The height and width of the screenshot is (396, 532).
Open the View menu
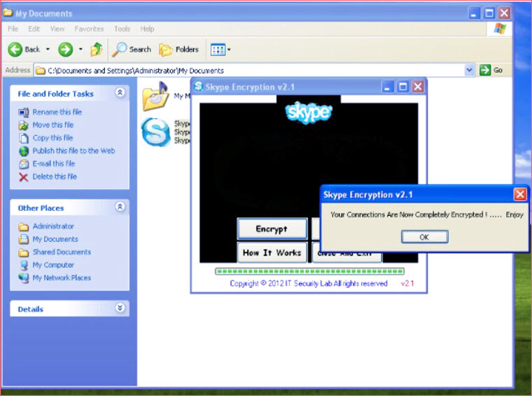(x=57, y=29)
